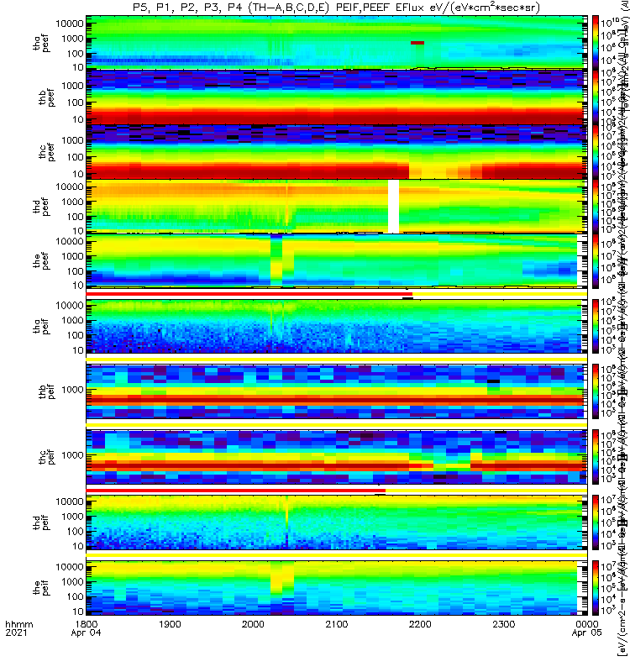This screenshot has width=630, height=672.
Task: Click the thb peef color scale bar
Action: pyautogui.click(x=596, y=97)
